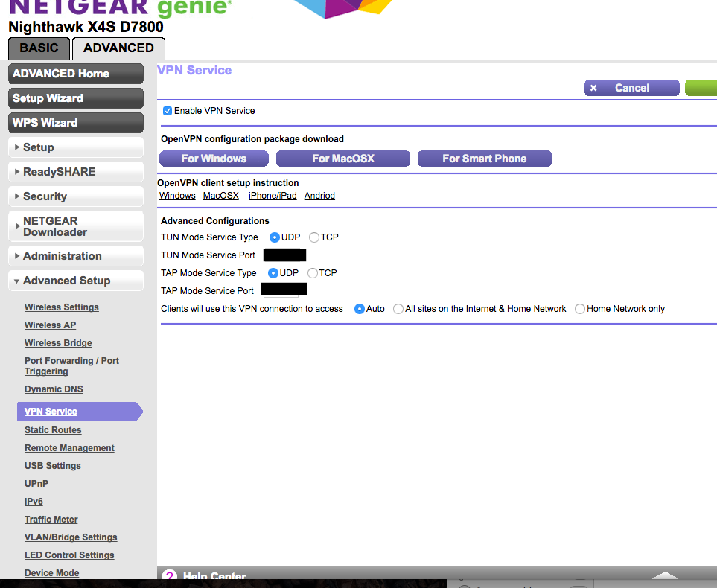717x588 pixels.
Task: Choose All sites on Internet & Home Network
Action: coord(398,309)
